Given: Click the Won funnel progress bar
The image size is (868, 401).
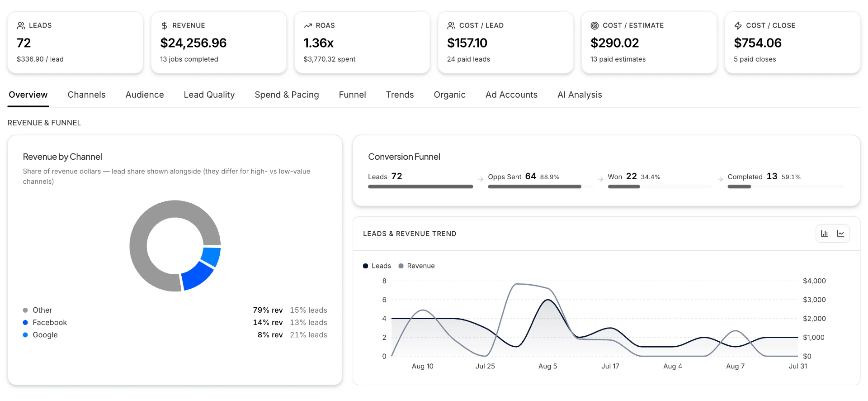Looking at the screenshot, I should pyautogui.click(x=660, y=186).
